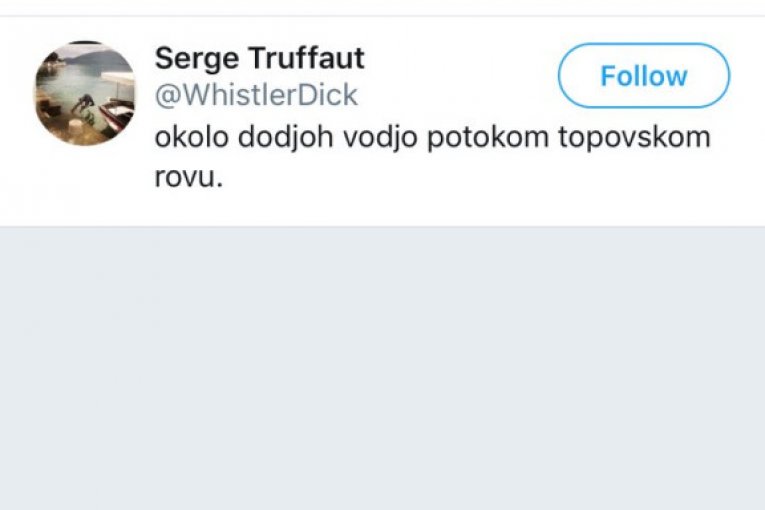Viewport: 765px width, 510px height.
Task: Click the empty gray area below the tweet
Action: 382,370
